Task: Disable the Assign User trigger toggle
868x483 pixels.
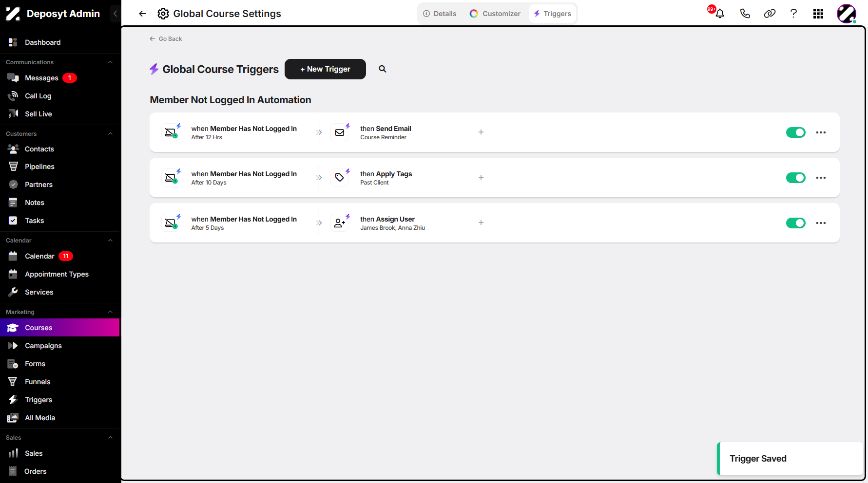Action: (x=796, y=223)
